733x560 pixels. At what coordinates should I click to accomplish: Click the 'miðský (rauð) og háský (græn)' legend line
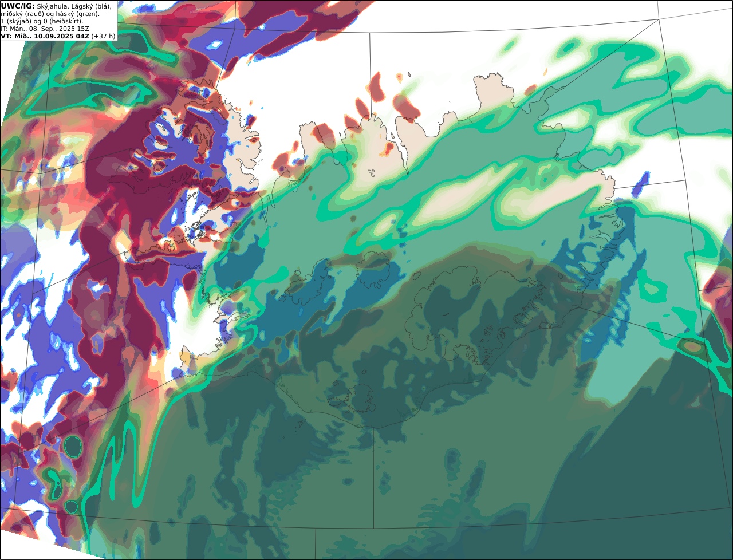tap(50, 14)
